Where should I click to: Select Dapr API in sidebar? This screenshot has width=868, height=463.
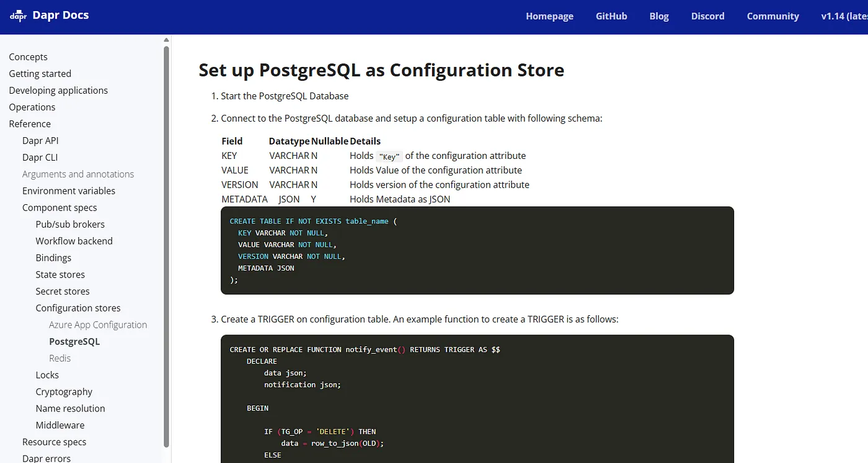tap(40, 140)
